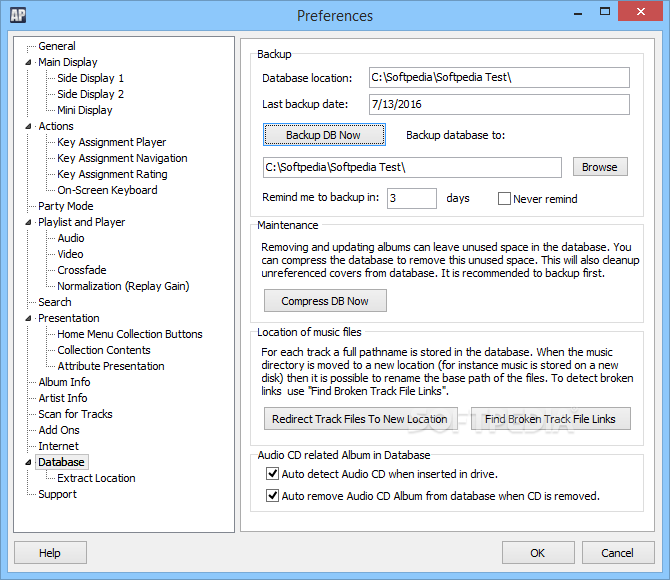The image size is (670, 580).
Task: Select Add Ons settings
Action: (x=59, y=430)
